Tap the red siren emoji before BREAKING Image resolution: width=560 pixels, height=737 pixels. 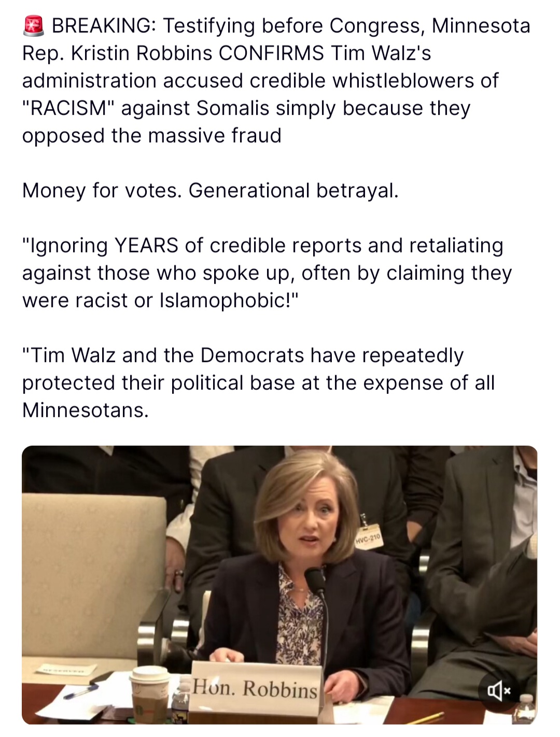[x=35, y=26]
